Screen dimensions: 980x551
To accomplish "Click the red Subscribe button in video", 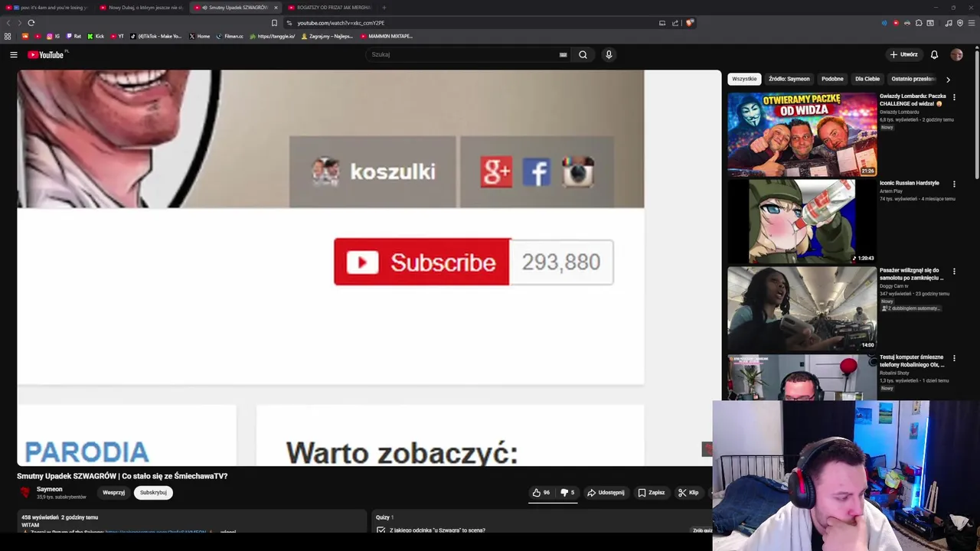I will [x=422, y=262].
